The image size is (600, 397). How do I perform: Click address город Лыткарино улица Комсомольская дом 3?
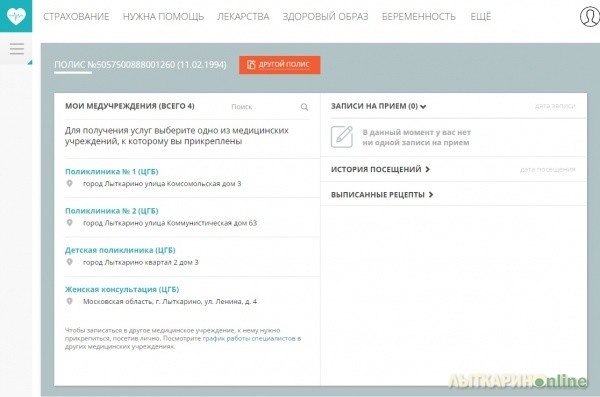[x=162, y=183]
